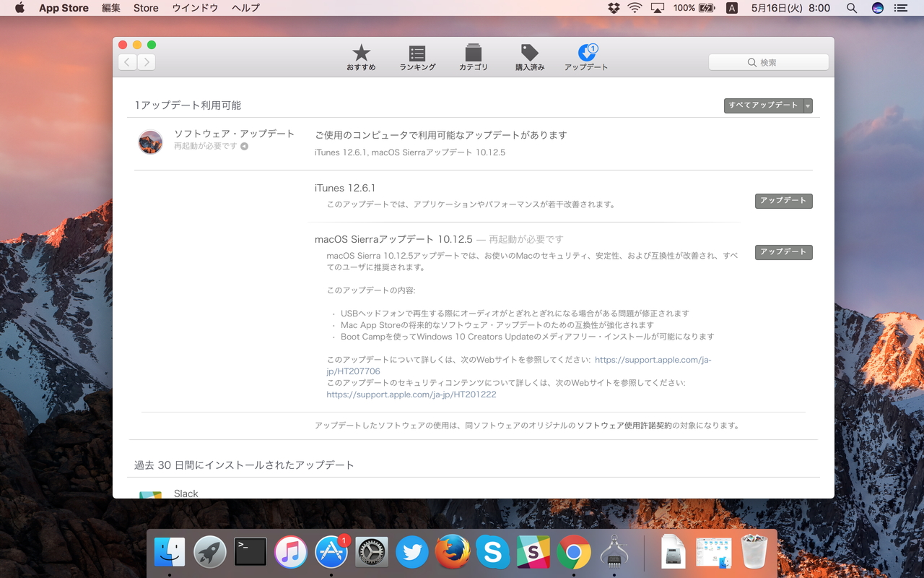Click アップデート for macOS Sierra 10.12.5

(783, 252)
